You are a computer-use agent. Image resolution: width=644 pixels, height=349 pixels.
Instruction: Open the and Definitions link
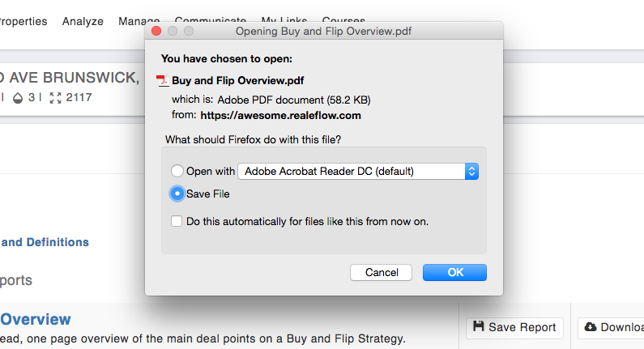coord(45,242)
